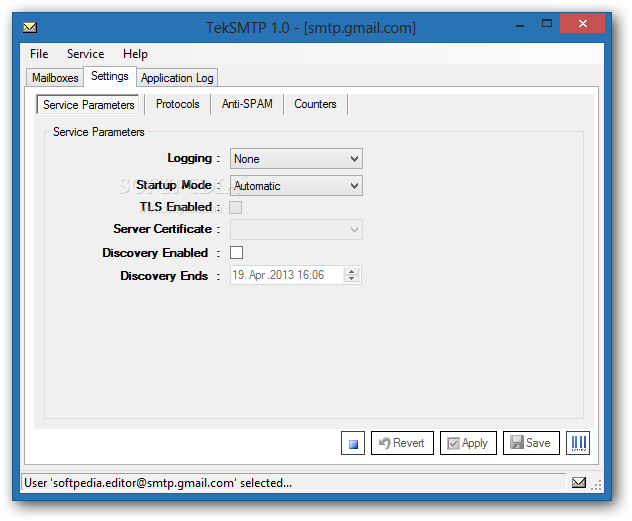
Task: Enable the Discovery Enabled checkbox
Action: [x=237, y=253]
